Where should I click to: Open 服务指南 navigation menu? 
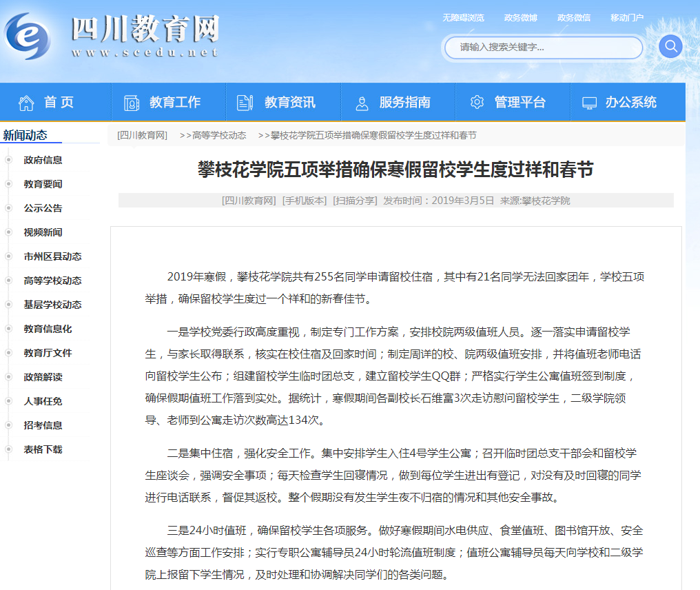404,103
